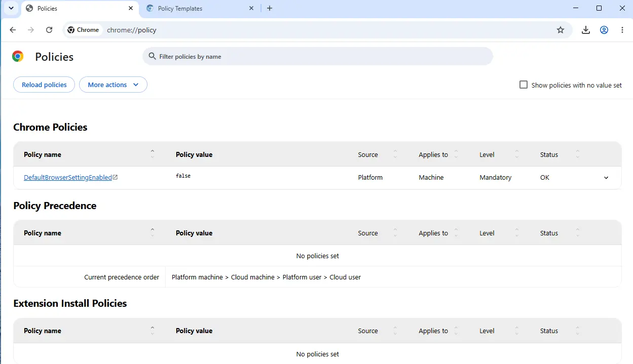
Task: Click the 'Mandatory' level cell
Action: tap(495, 178)
